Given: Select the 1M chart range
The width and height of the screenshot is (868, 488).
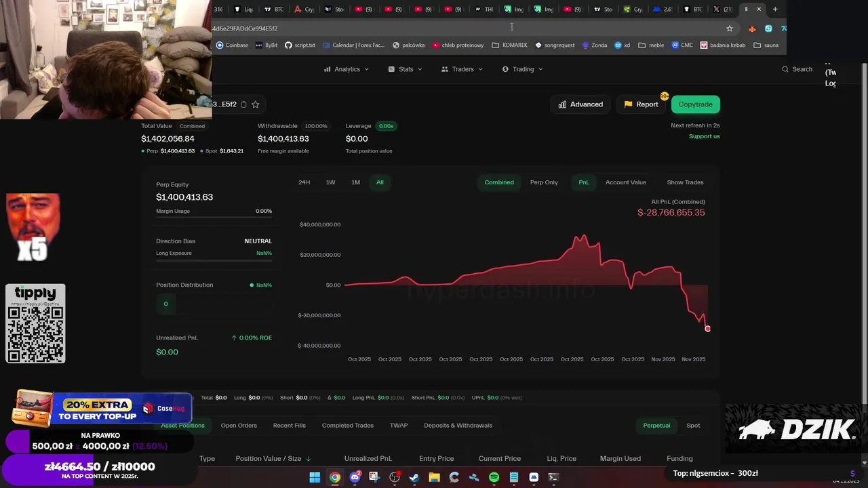Looking at the screenshot, I should [x=355, y=182].
